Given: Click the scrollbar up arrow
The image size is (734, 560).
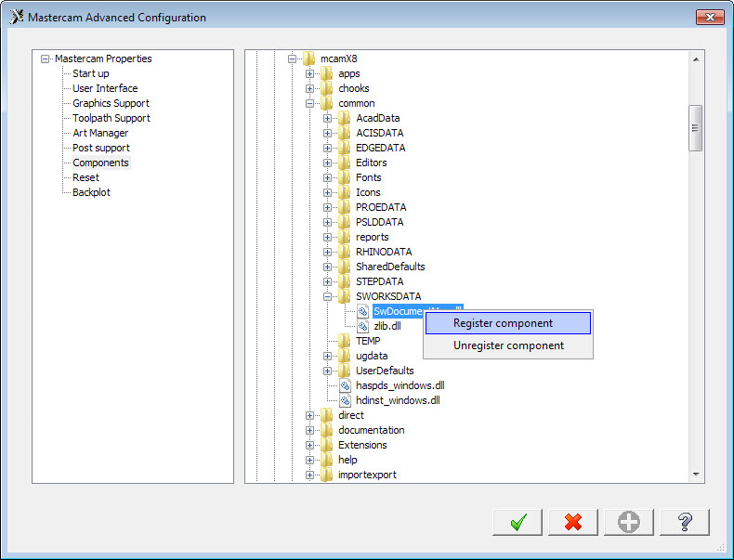Looking at the screenshot, I should [x=696, y=59].
